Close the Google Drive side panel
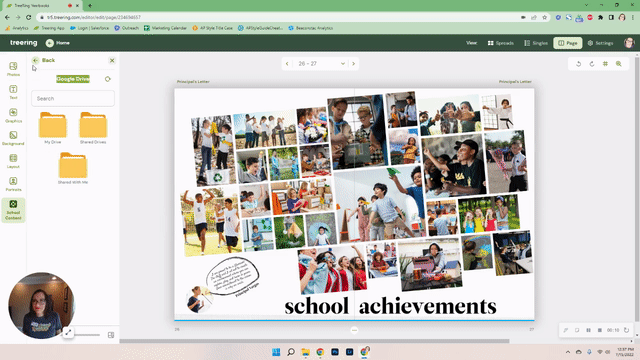 coord(112,60)
